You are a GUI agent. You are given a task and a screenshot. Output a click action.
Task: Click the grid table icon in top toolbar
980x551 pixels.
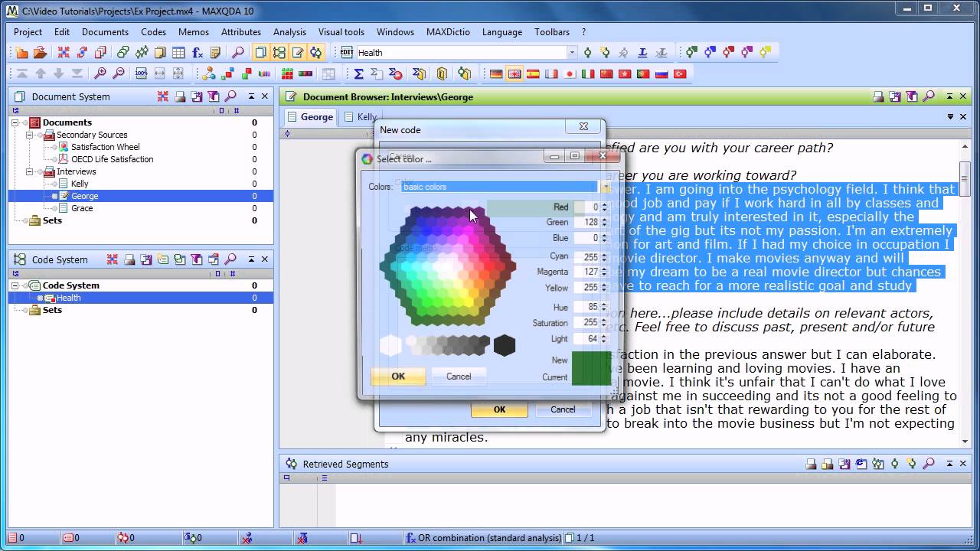[x=178, y=53]
